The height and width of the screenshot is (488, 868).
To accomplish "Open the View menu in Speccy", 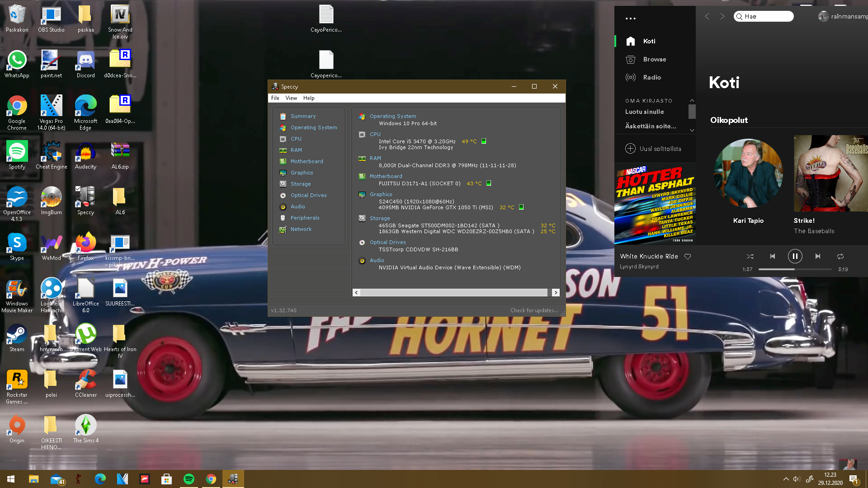I will (x=291, y=98).
